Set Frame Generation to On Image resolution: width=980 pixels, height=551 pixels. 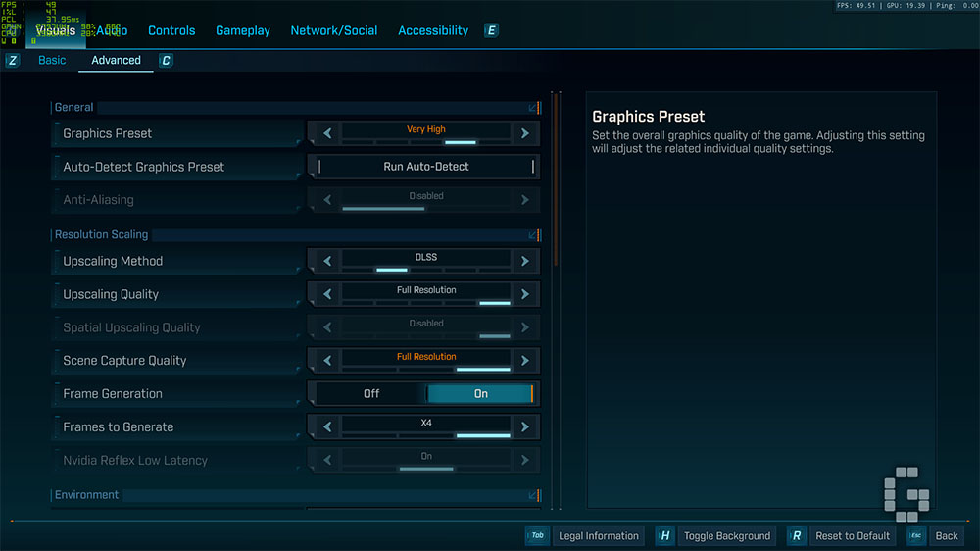tap(480, 393)
